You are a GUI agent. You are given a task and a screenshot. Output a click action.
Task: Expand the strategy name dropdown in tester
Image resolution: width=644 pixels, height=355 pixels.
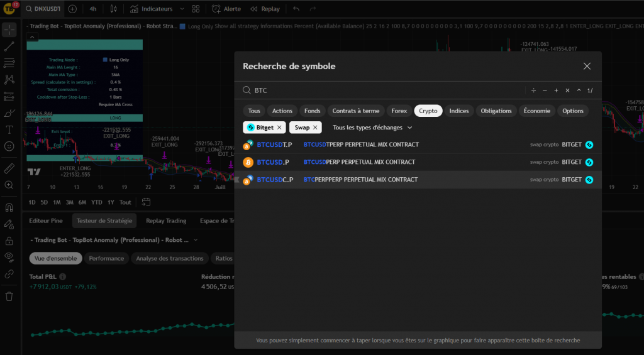click(195, 240)
